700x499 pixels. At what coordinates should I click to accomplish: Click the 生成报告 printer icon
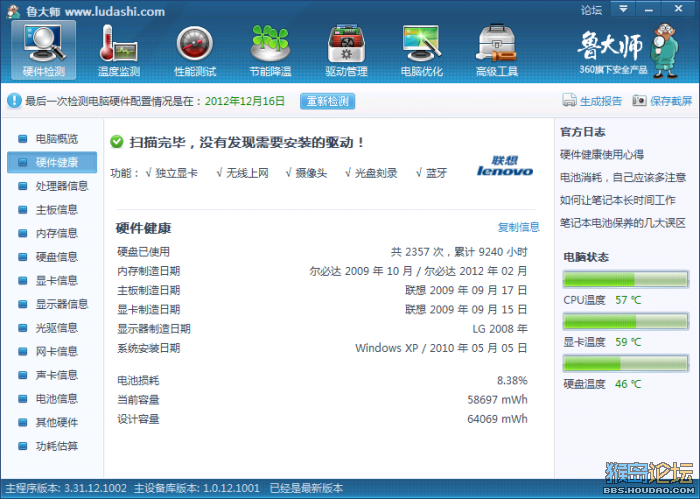pos(569,100)
